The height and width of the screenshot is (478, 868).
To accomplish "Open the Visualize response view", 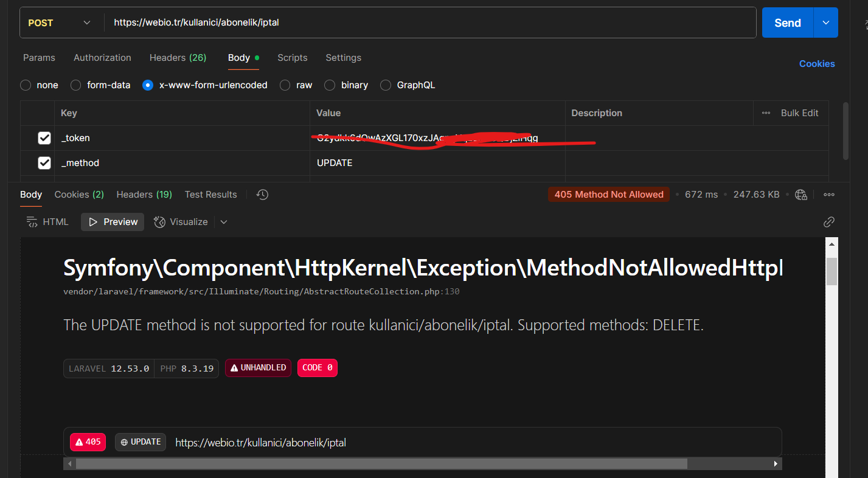I will coord(181,222).
